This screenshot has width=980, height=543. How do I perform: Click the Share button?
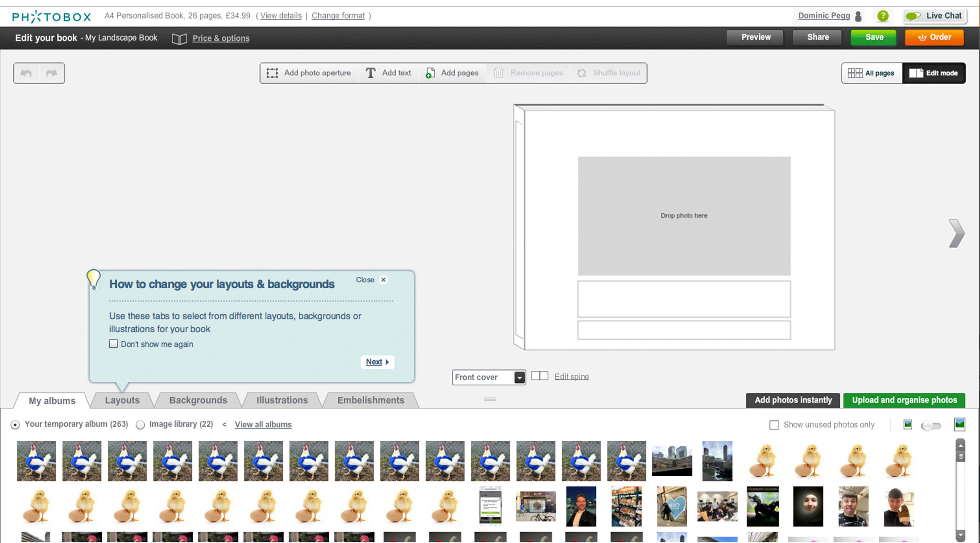click(818, 37)
